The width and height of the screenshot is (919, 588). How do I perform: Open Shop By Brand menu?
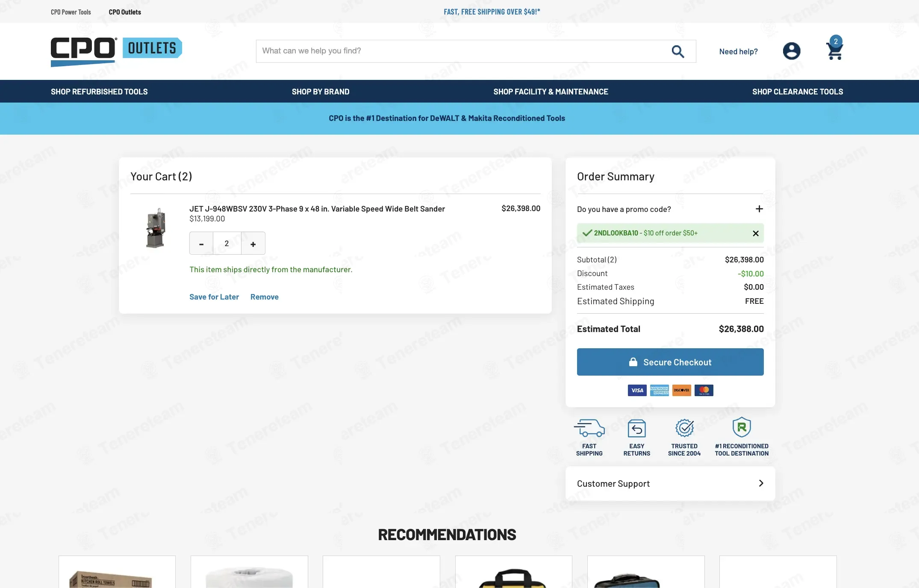pos(321,91)
